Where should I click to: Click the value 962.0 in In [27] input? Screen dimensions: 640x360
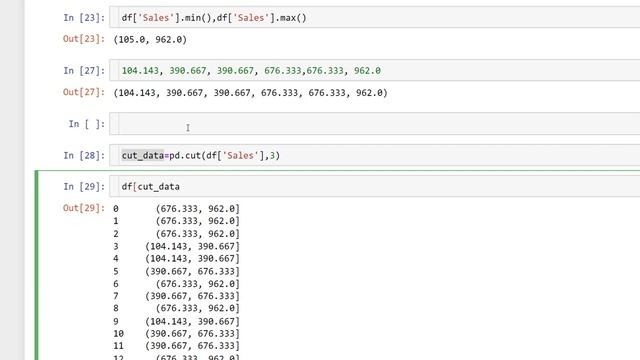[x=367, y=71]
